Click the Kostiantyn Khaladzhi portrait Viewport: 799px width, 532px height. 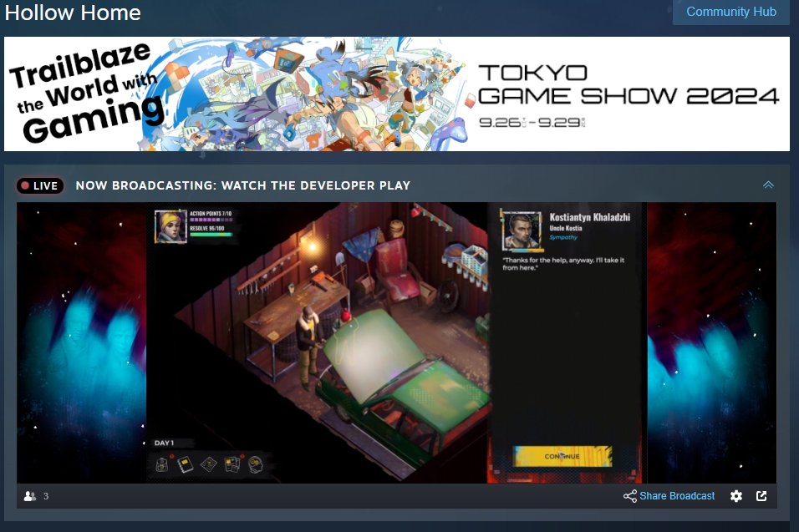click(521, 231)
